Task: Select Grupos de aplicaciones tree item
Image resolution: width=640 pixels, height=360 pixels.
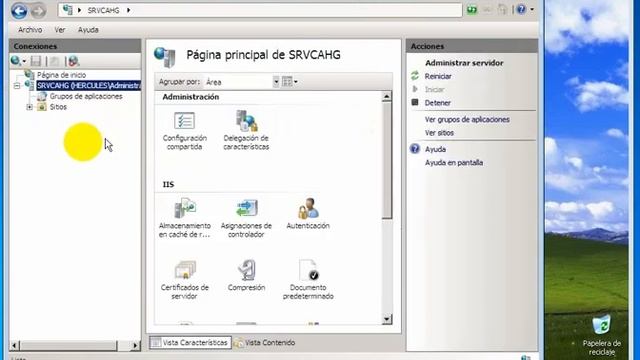Action: click(x=86, y=96)
